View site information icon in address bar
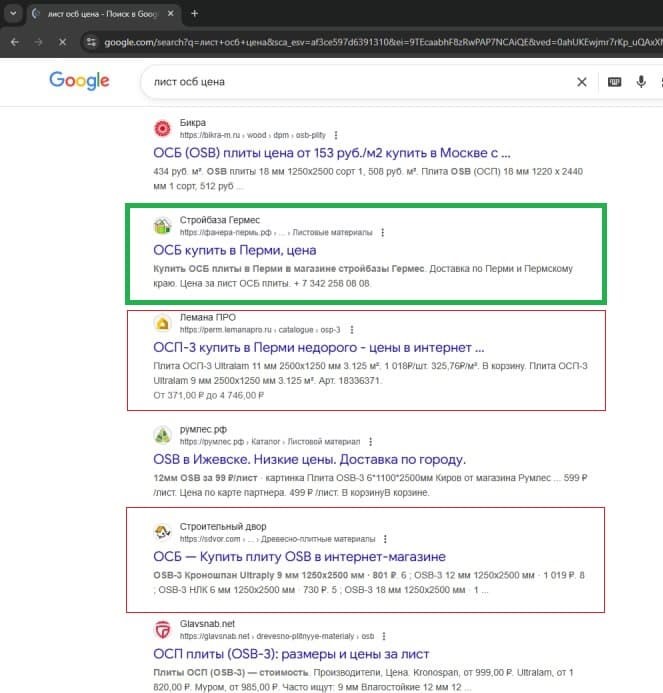This screenshot has width=663, height=693. click(91, 42)
